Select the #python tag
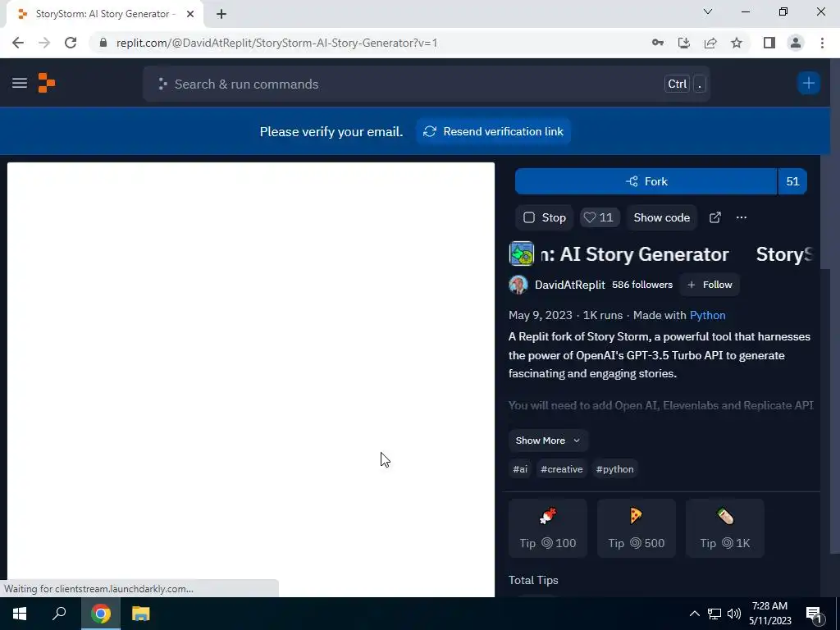 [x=614, y=469]
